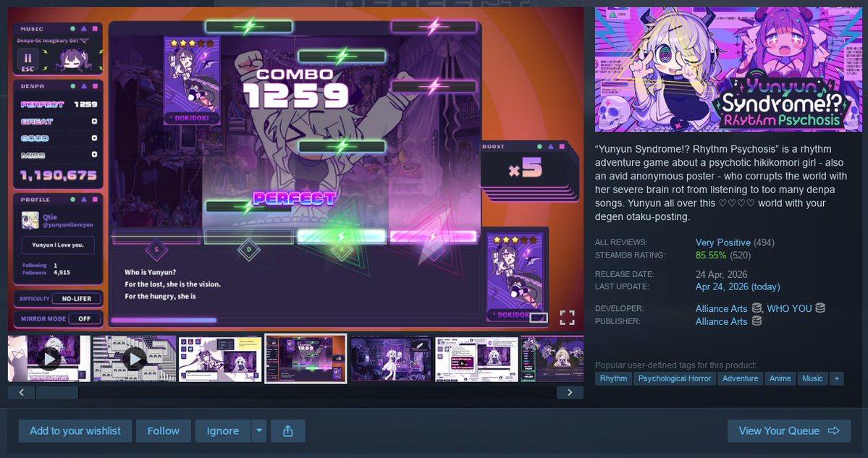Open SteamDB icon next to developer Alliance Arts
The height and width of the screenshot is (458, 868).
point(757,308)
